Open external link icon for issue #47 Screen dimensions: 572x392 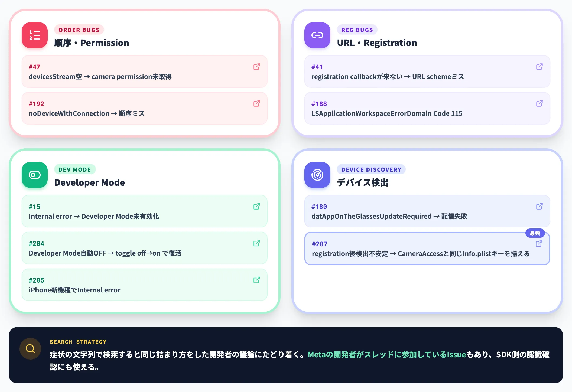click(x=257, y=67)
